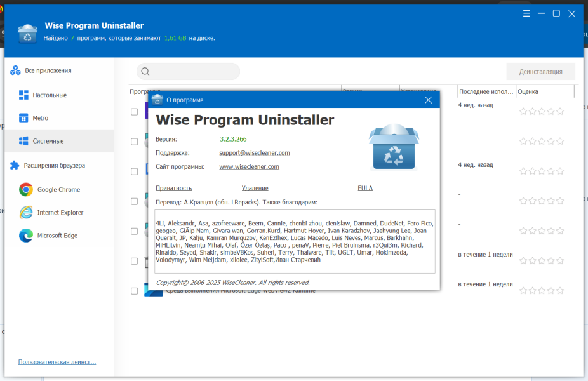Click the 1,61 GB disk size text
The image size is (588, 381).
click(x=175, y=38)
